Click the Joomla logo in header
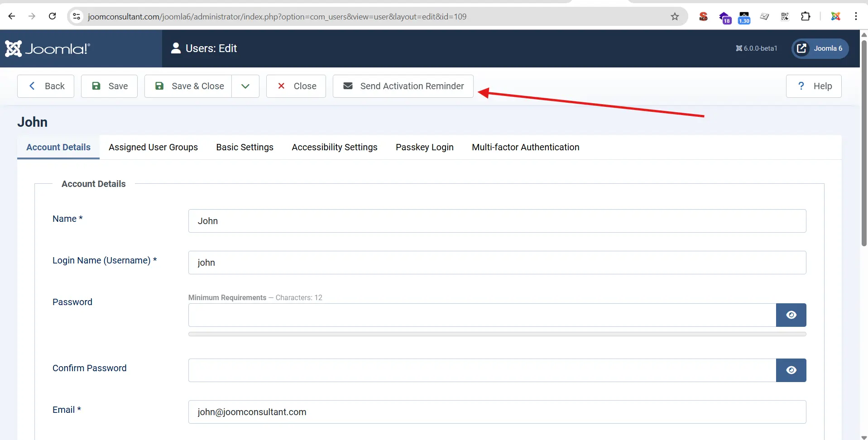This screenshot has width=868, height=440. [48, 48]
